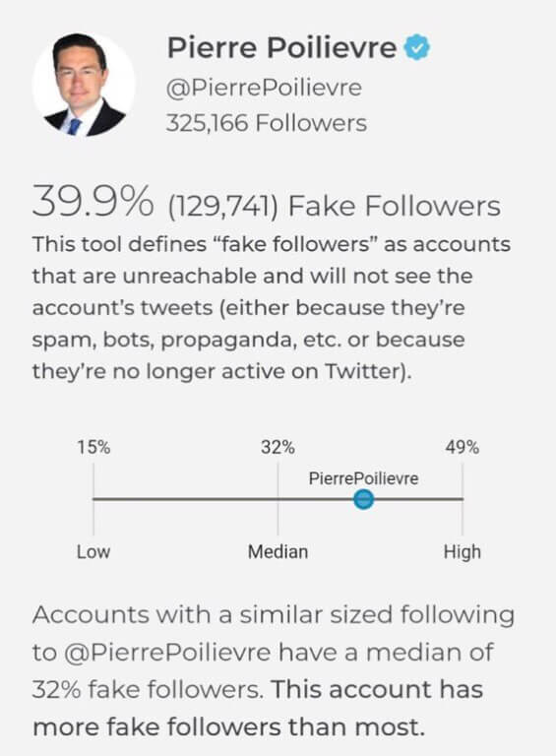Click the Pierre Poilievre name heading
This screenshot has width=556, height=756.
coord(281,47)
